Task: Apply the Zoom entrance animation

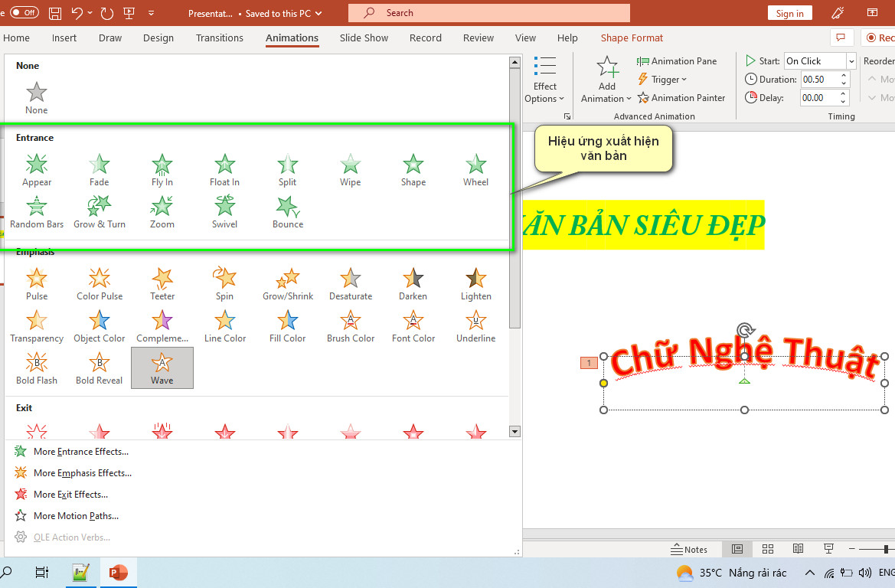Action: click(x=162, y=212)
